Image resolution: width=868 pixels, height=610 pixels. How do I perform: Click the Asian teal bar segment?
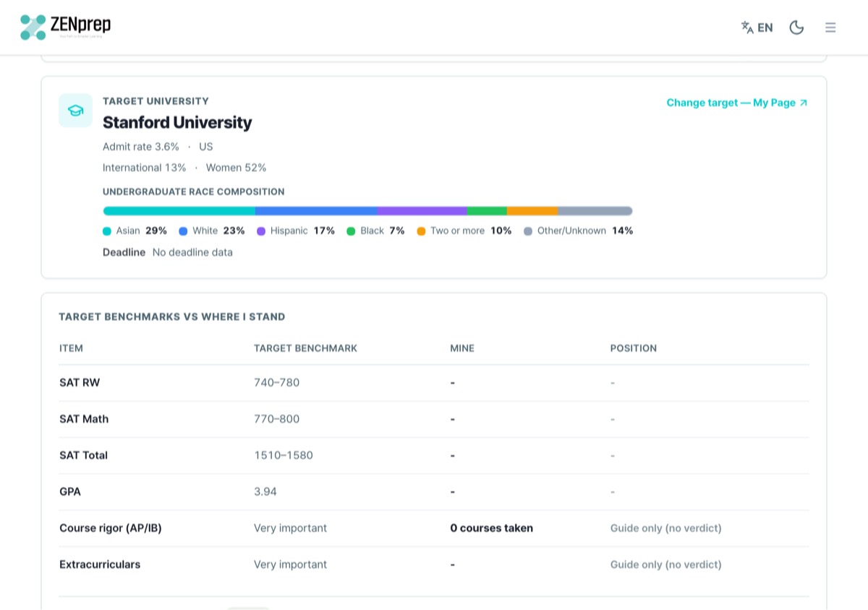tap(179, 211)
